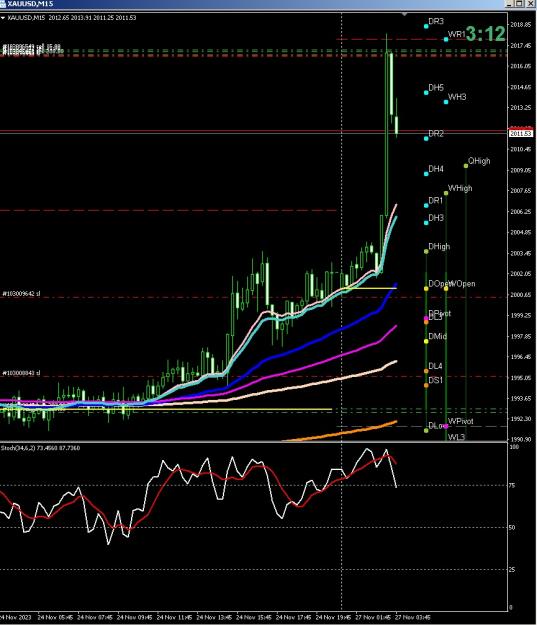Click the 24 Nov 15:45 time axis label

click(x=254, y=617)
